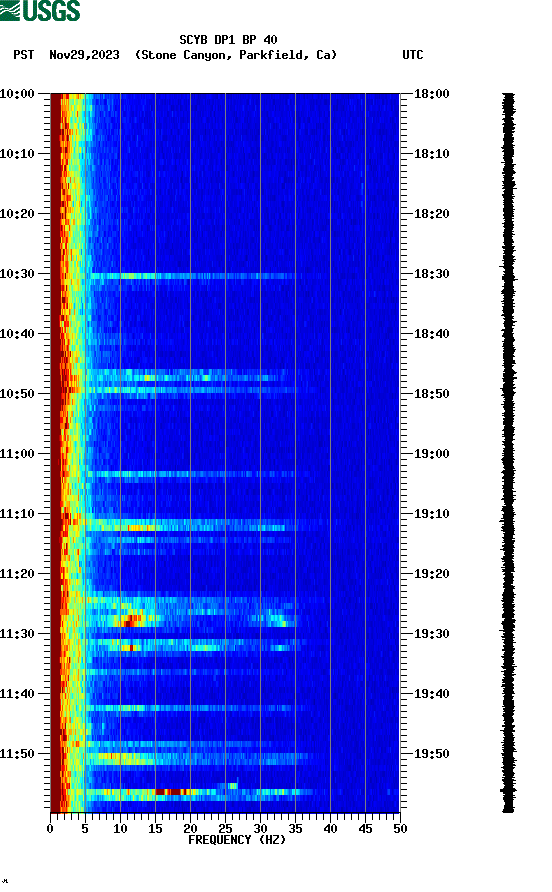
Task: Click the 10:30 PST time tick label
Action: tap(17, 274)
